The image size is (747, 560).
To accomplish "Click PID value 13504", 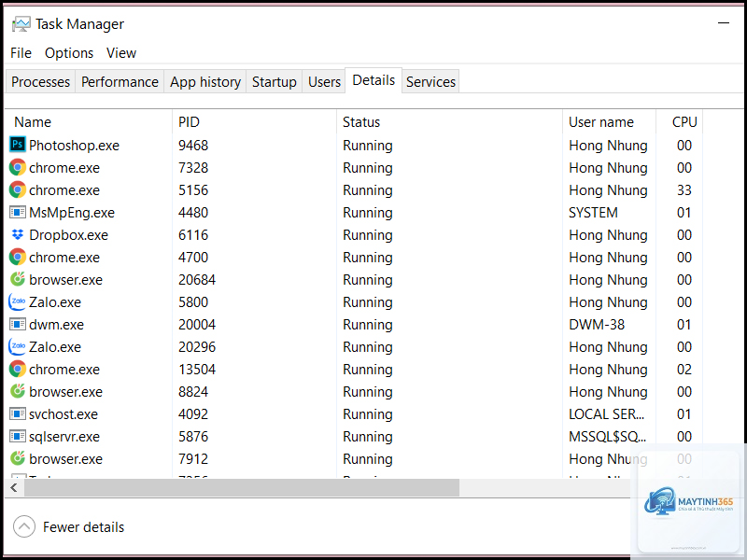I will [x=197, y=369].
